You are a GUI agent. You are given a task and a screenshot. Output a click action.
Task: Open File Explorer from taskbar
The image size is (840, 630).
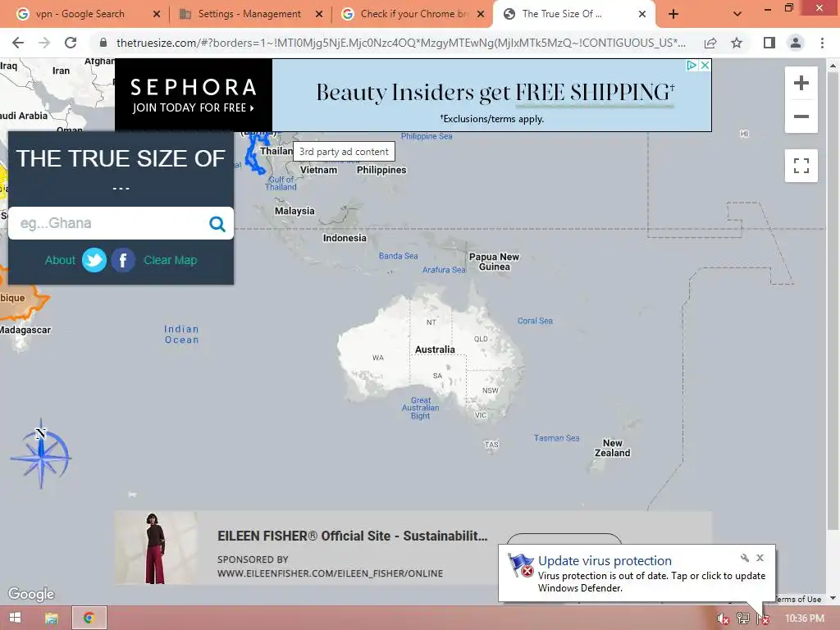(52, 619)
